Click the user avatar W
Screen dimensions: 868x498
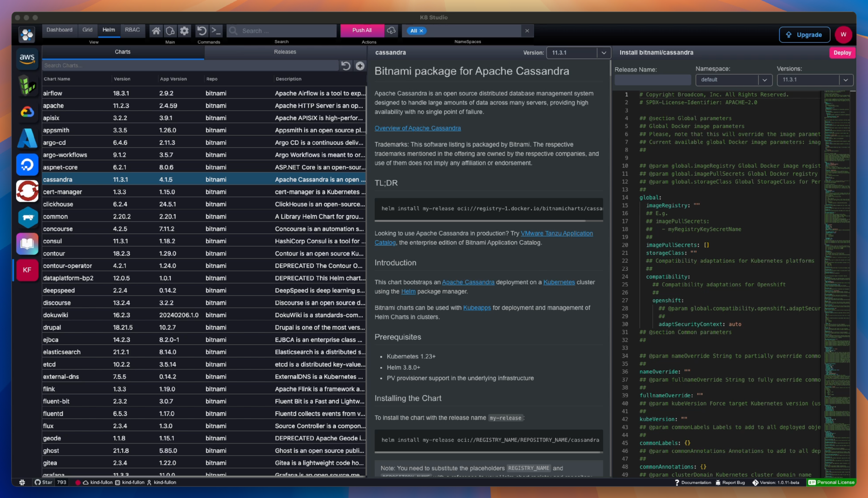(844, 35)
